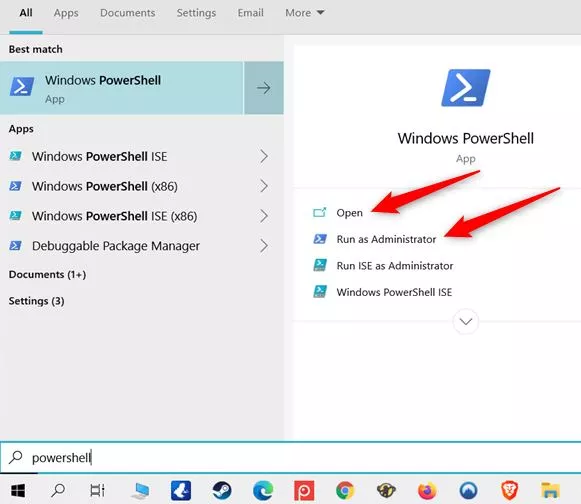Open the Windows Start menu
The image size is (581, 504).
click(17, 491)
